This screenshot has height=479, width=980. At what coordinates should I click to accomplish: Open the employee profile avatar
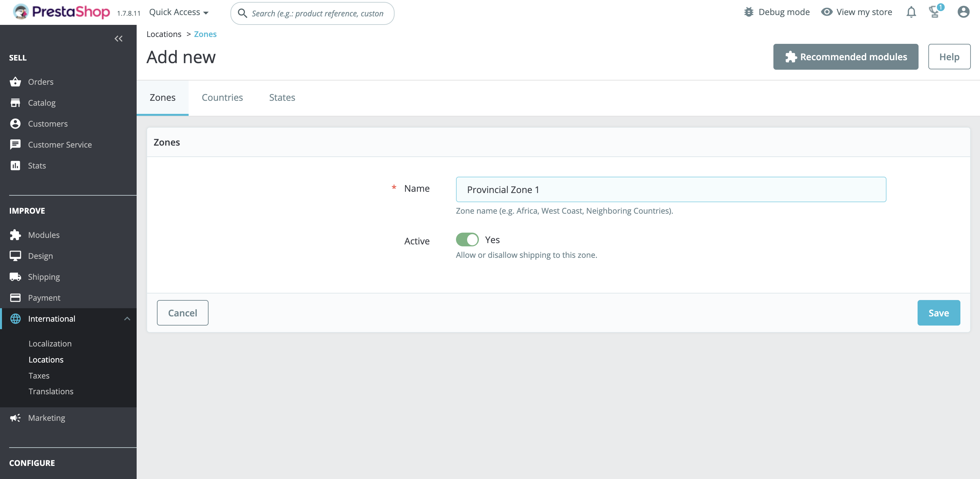click(963, 12)
